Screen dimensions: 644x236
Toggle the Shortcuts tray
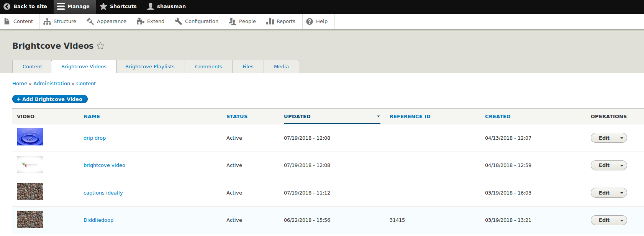[x=118, y=7]
